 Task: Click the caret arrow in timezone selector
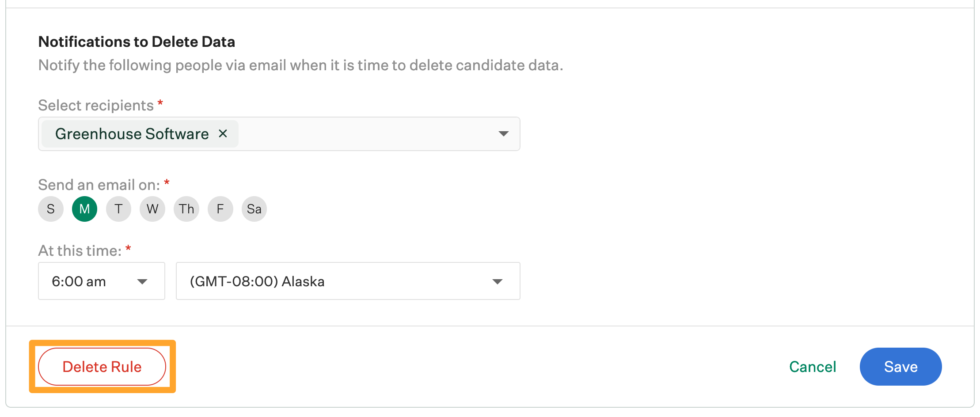tap(498, 282)
